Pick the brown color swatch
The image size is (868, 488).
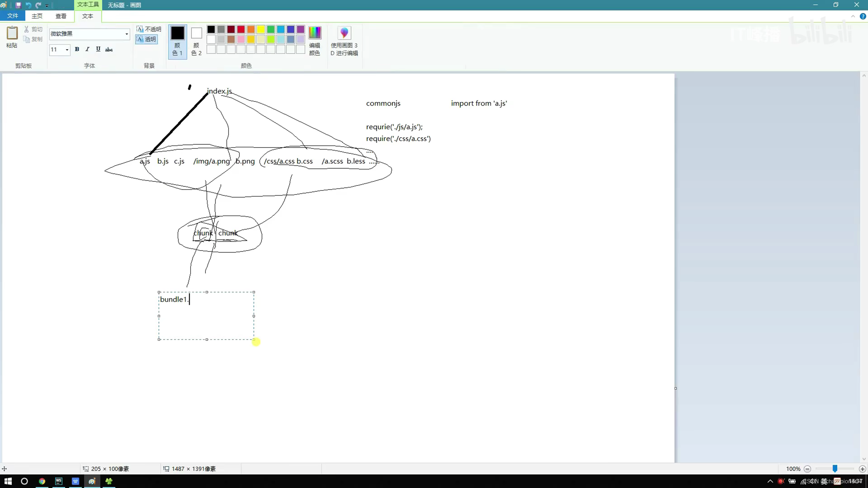(231, 39)
